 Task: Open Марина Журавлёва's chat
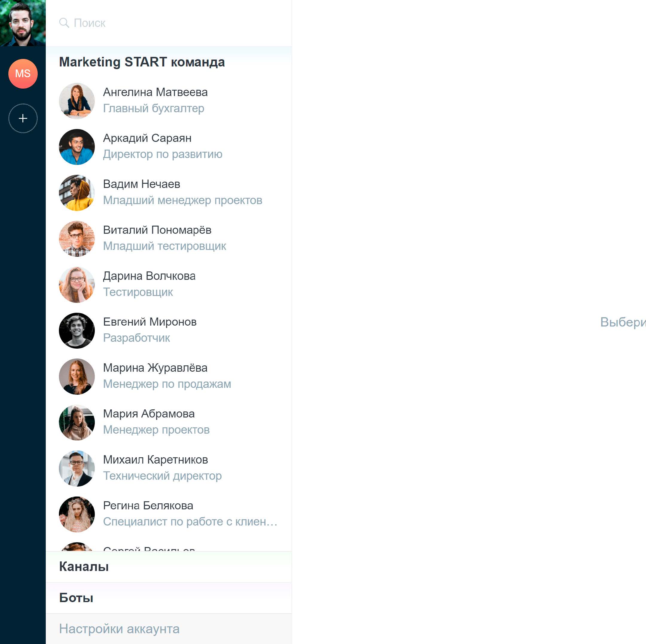(168, 376)
